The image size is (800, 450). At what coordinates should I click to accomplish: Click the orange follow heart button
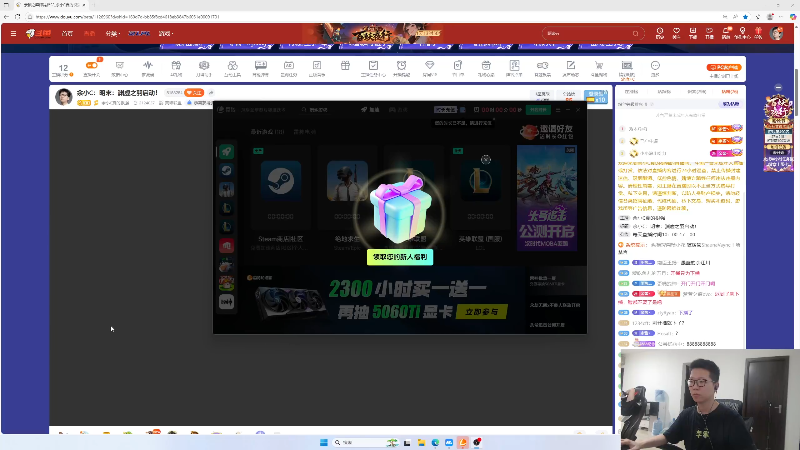(x=194, y=92)
